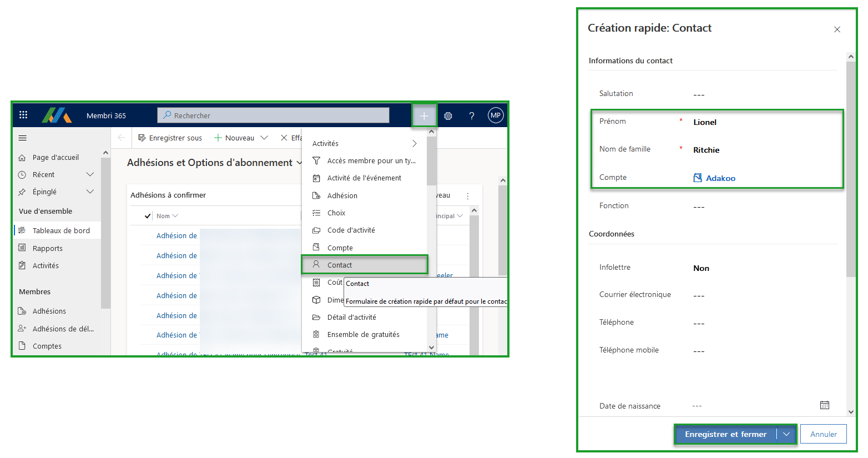Collapse the sidebar with hamburger icon
Viewport: 868px width, 458px height.
[x=23, y=138]
